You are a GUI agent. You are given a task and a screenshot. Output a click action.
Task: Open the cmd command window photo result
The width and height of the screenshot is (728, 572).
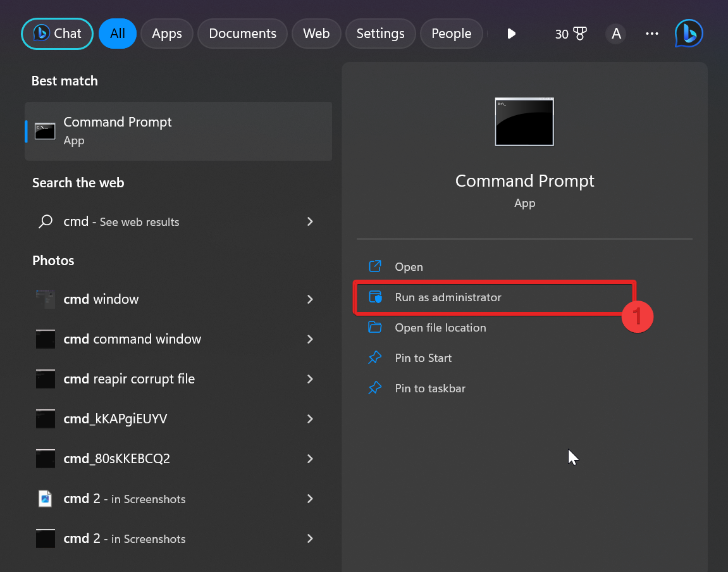pos(178,339)
